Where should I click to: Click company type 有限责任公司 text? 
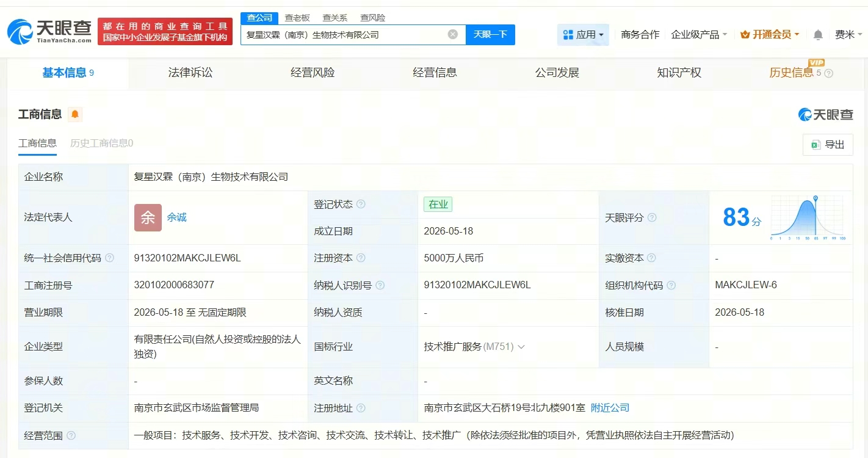point(217,346)
